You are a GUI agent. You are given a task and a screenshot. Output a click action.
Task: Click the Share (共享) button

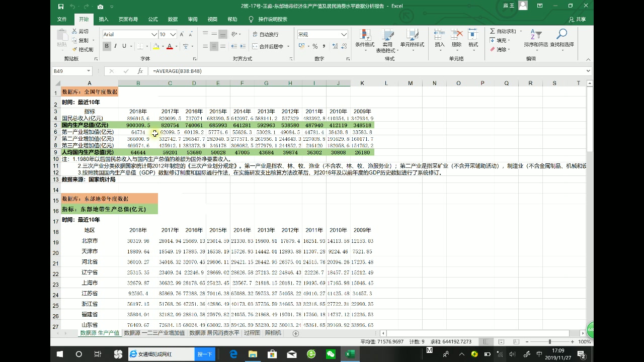577,19
